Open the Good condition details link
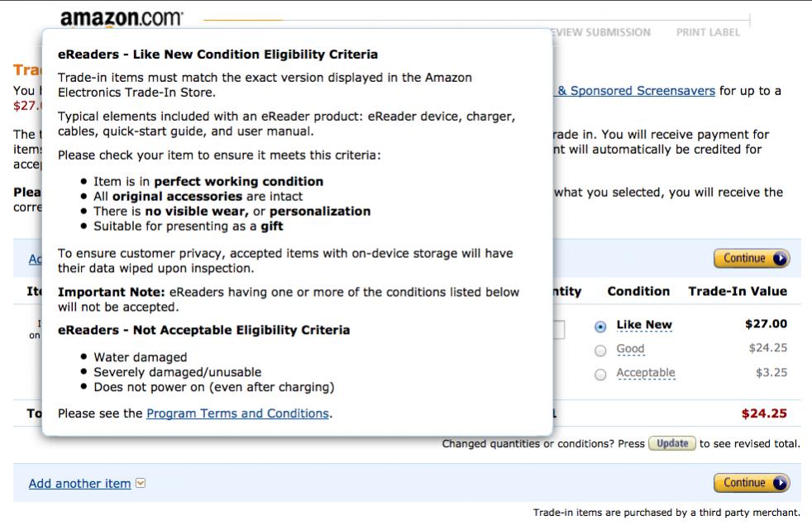The image size is (812, 525). [x=630, y=349]
